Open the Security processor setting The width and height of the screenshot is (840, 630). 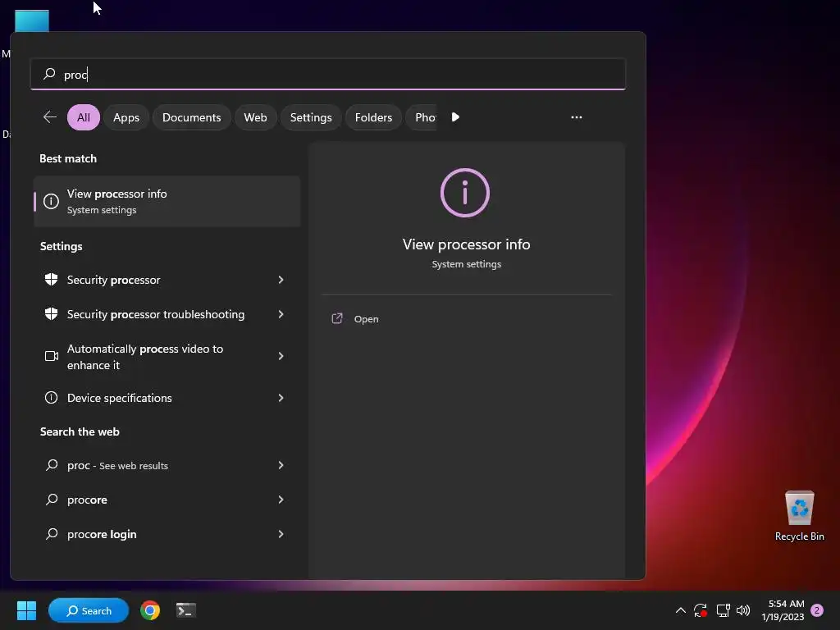pos(155,280)
